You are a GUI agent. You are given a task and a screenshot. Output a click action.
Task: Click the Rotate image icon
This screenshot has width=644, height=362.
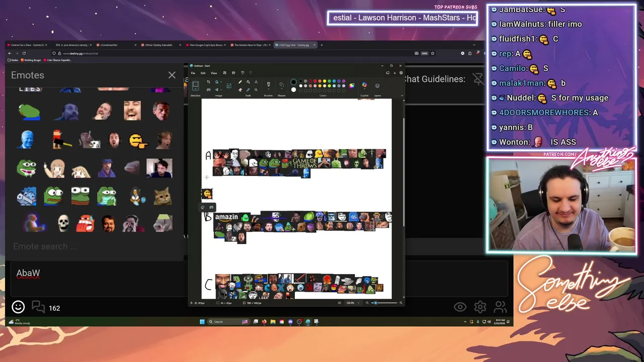[216, 82]
